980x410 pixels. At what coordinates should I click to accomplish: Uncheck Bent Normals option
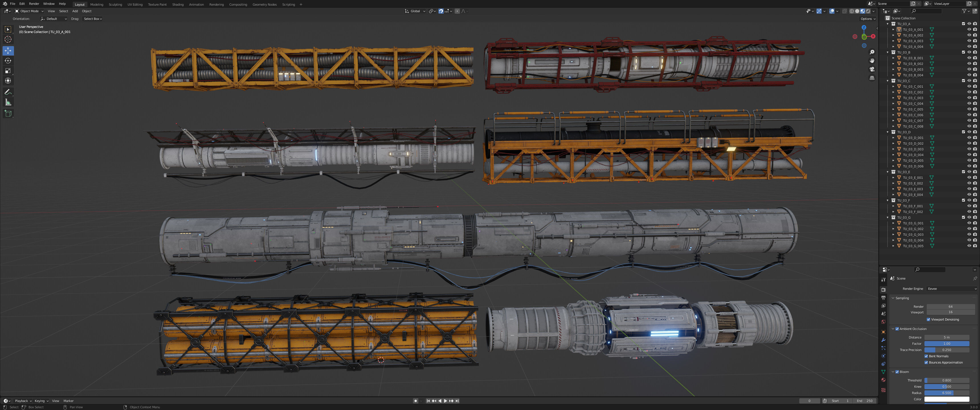pyautogui.click(x=926, y=356)
